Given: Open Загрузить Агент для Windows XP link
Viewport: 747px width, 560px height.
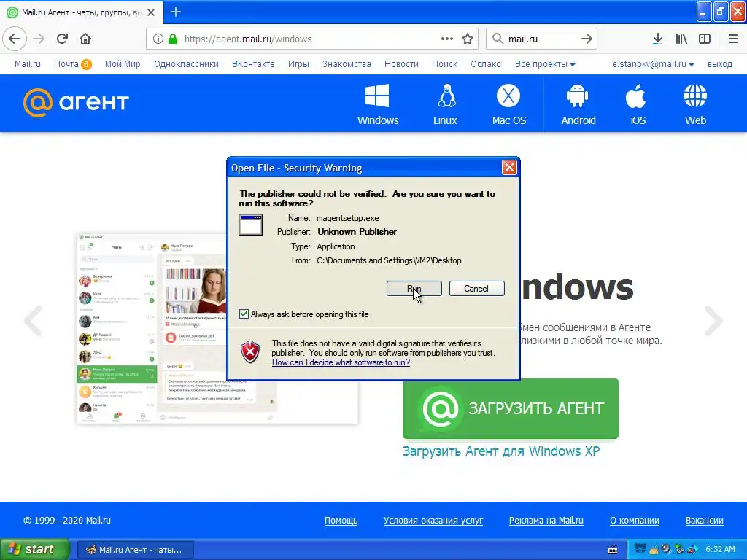Looking at the screenshot, I should click(x=500, y=451).
